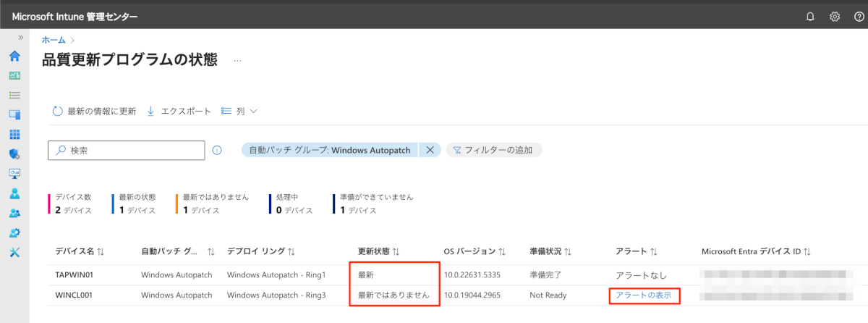The height and width of the screenshot is (323, 868).
Task: Click 最新の情報に更新 refresh button
Action: tap(94, 111)
